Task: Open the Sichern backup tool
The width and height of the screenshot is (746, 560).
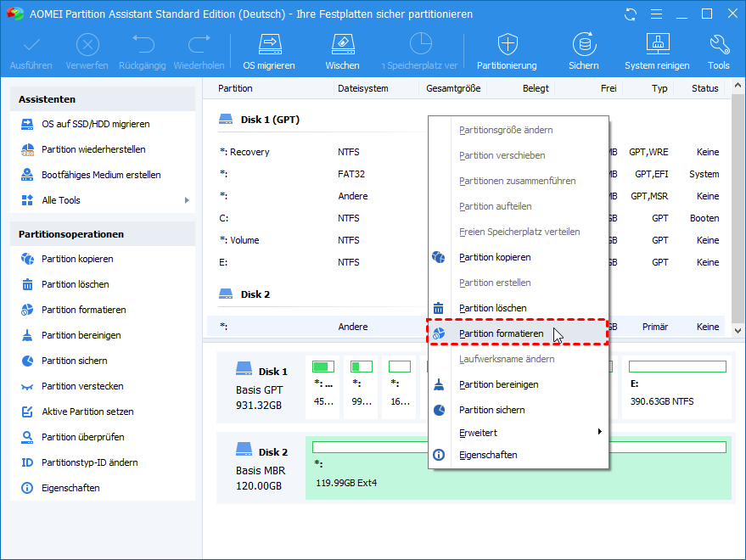Action: tap(584, 52)
